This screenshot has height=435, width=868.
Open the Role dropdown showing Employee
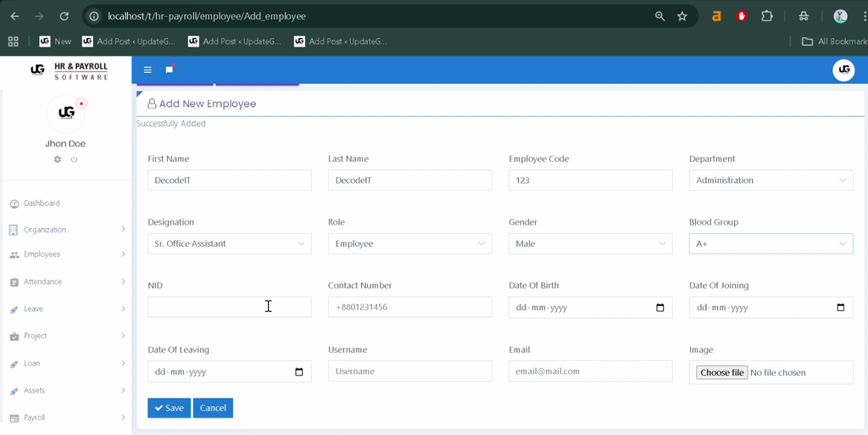pyautogui.click(x=409, y=243)
